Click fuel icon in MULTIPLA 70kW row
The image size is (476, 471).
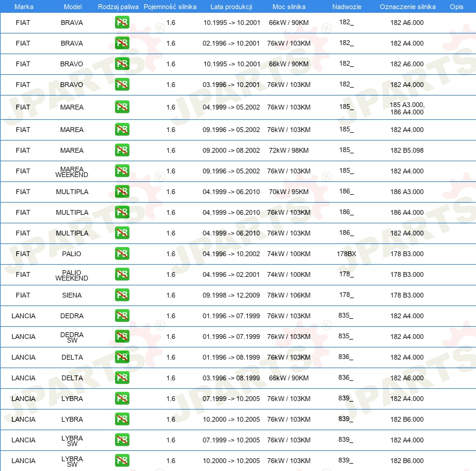pyautogui.click(x=122, y=192)
